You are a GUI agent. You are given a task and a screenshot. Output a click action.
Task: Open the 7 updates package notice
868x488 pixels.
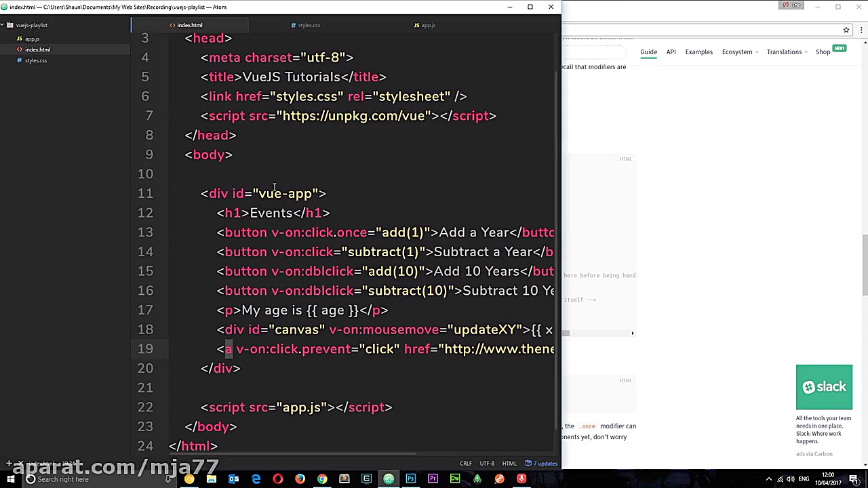pos(542,464)
